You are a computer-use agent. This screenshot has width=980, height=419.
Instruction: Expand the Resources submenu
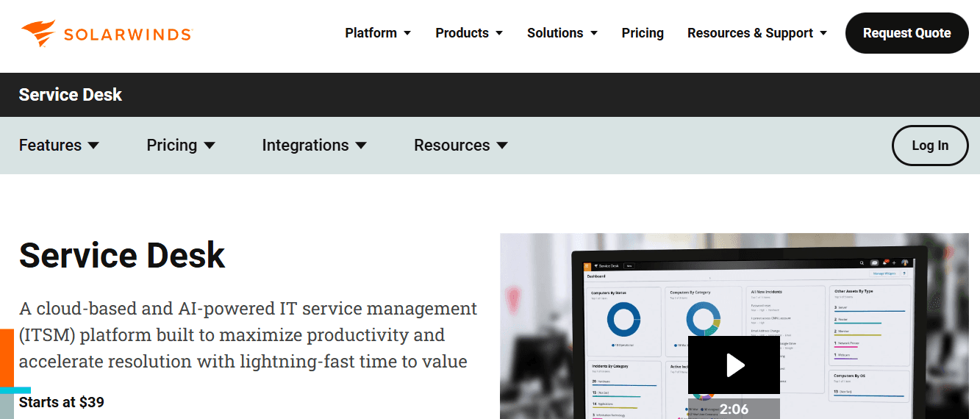coord(461,146)
